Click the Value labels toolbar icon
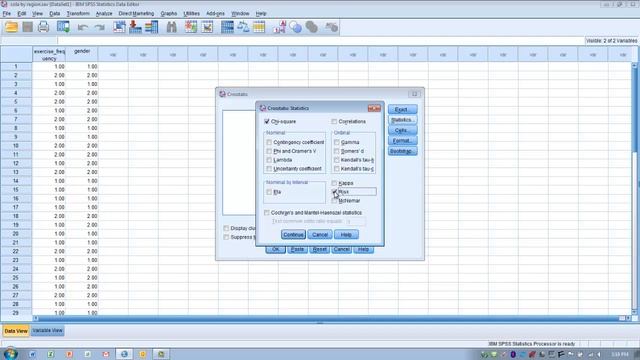640x360 pixels. click(279, 27)
